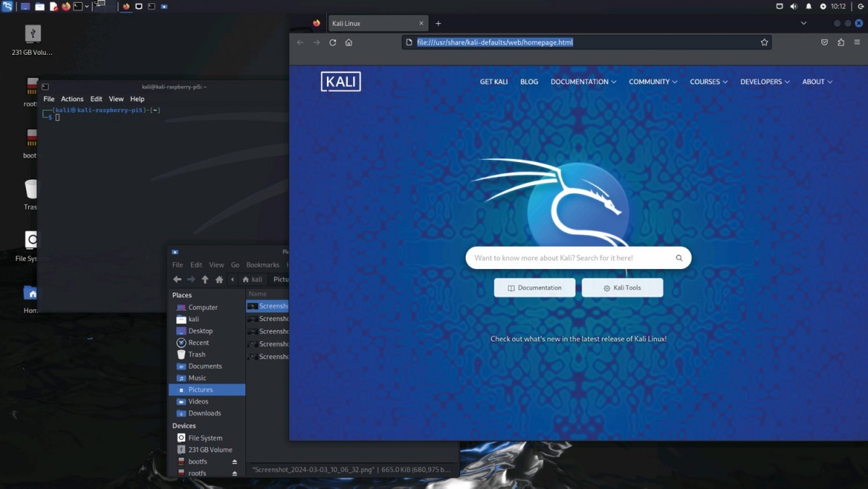The width and height of the screenshot is (868, 489).
Task: Open Videos in the Places sidebar
Action: click(206, 401)
